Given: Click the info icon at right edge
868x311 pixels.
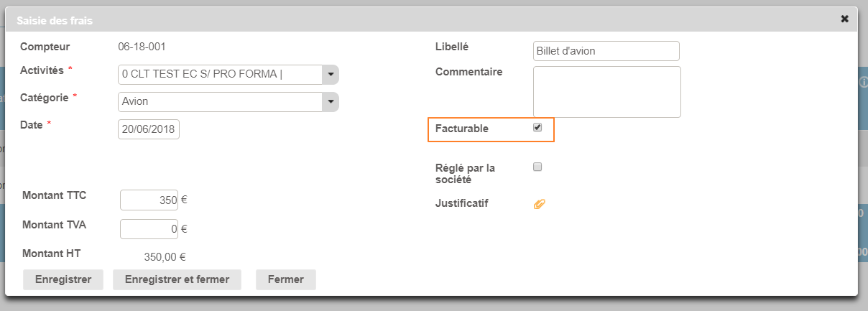Looking at the screenshot, I should [x=863, y=83].
